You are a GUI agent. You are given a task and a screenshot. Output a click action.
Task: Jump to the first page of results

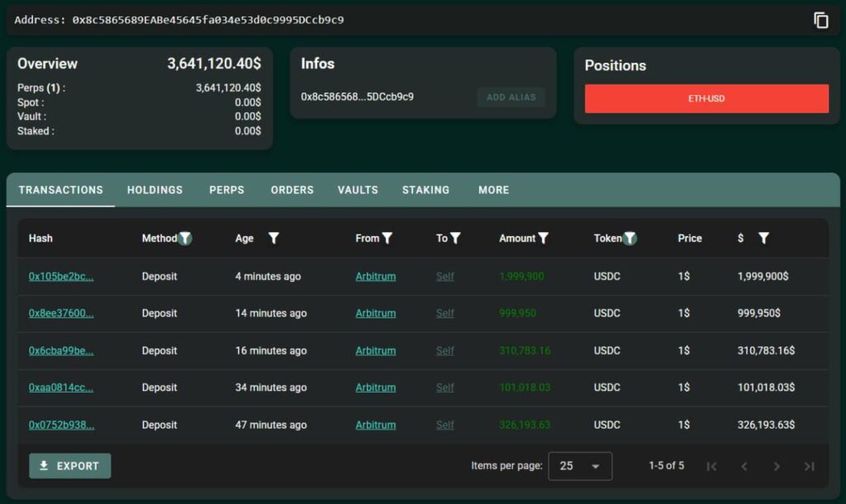point(711,466)
